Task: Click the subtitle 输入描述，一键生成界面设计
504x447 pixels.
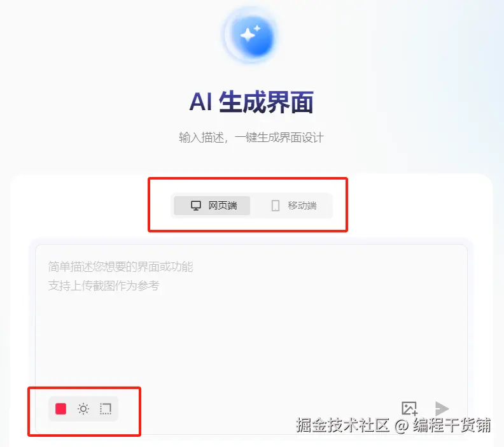Action: pyautogui.click(x=251, y=138)
